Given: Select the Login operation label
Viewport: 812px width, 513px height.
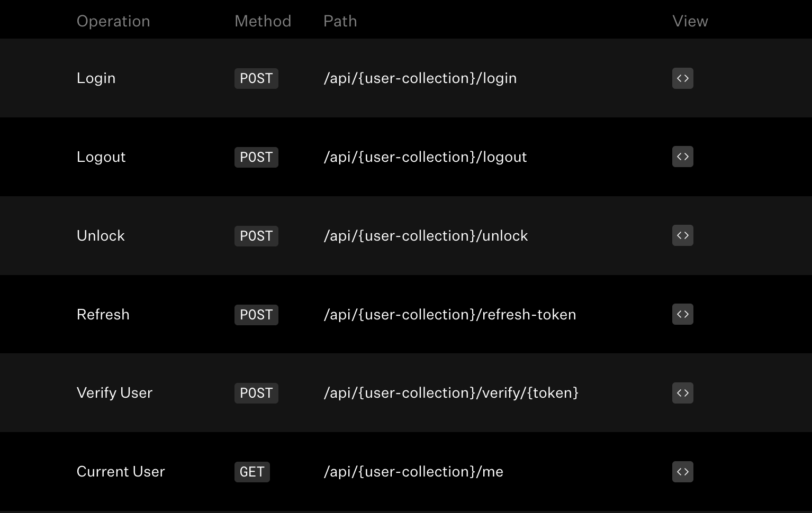Looking at the screenshot, I should (x=96, y=78).
